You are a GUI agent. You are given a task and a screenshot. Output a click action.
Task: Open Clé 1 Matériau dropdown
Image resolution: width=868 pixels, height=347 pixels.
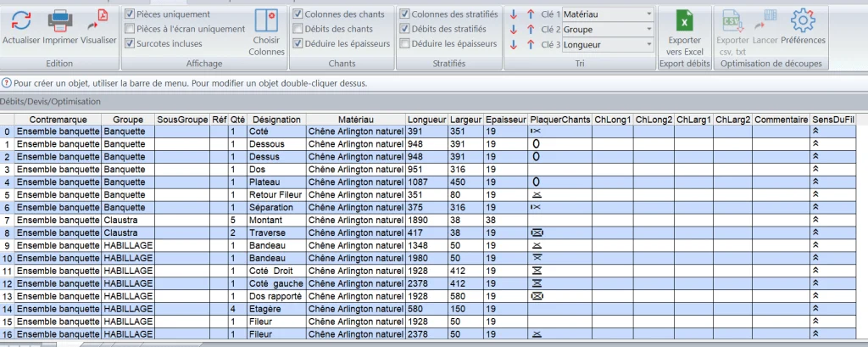click(x=608, y=14)
